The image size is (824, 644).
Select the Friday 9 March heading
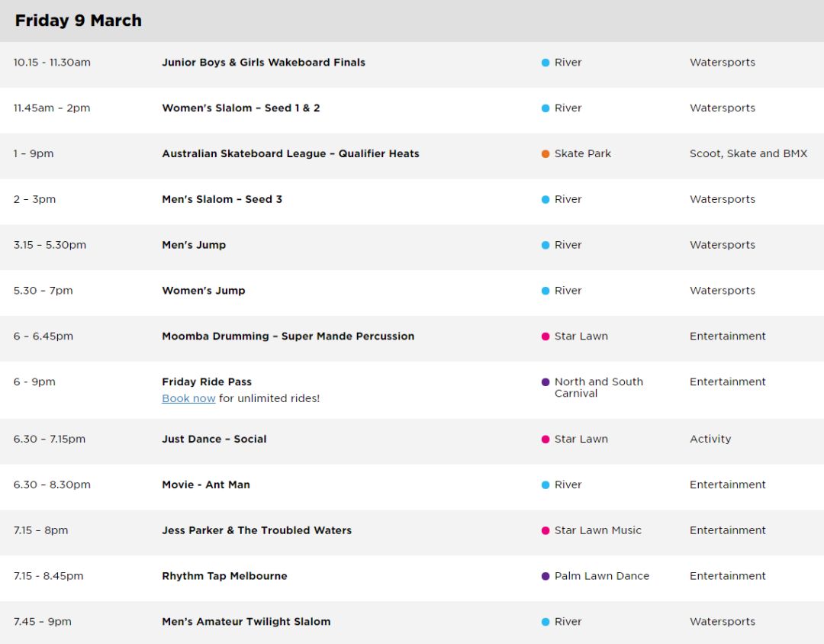pos(79,21)
